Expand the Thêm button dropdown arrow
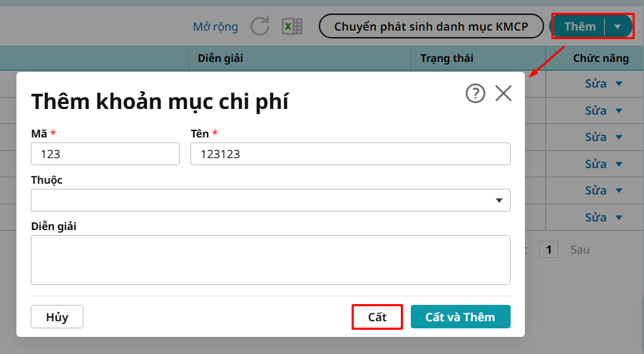Image resolution: width=644 pixels, height=354 pixels. click(x=618, y=27)
